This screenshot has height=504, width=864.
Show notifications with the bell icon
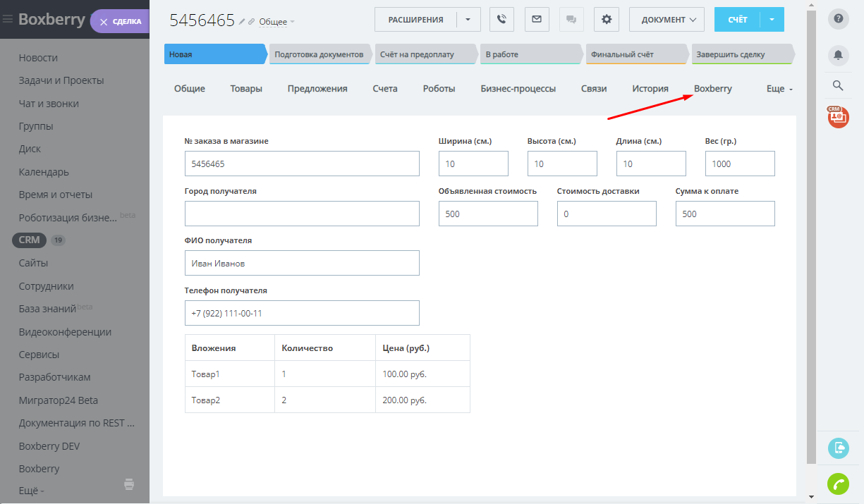pos(839,54)
